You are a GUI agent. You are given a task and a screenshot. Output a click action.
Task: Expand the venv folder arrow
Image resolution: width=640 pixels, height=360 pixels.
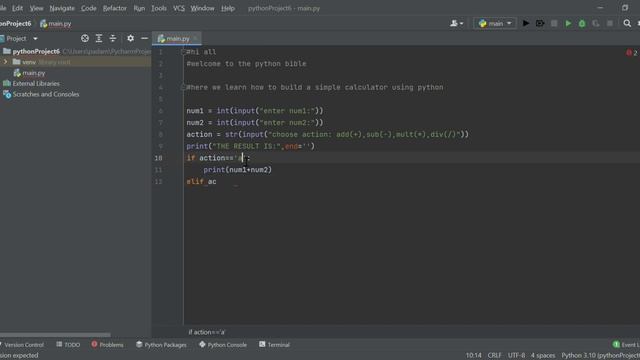tap(5, 62)
